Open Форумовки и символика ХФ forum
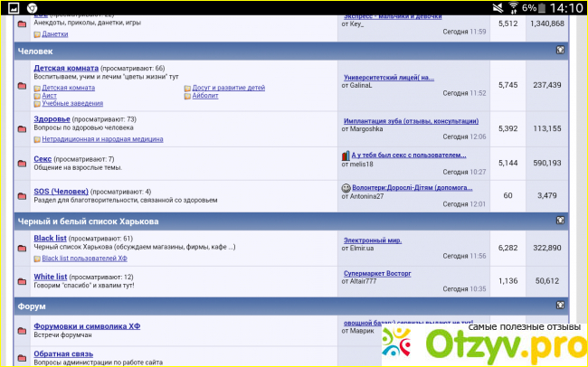This screenshot has width=588, height=367. coord(86,325)
